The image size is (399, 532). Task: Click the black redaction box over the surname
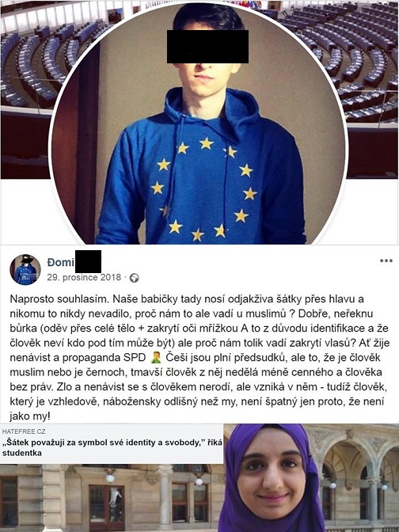[x=88, y=261]
